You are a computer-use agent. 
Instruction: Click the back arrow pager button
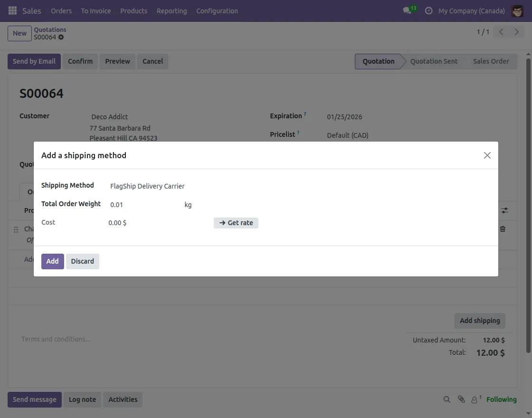(x=501, y=31)
